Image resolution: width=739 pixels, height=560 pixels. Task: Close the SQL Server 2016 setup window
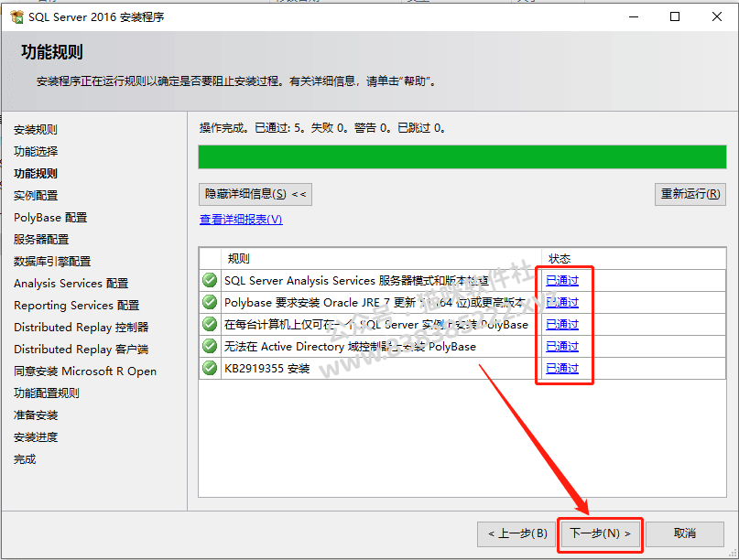(717, 17)
